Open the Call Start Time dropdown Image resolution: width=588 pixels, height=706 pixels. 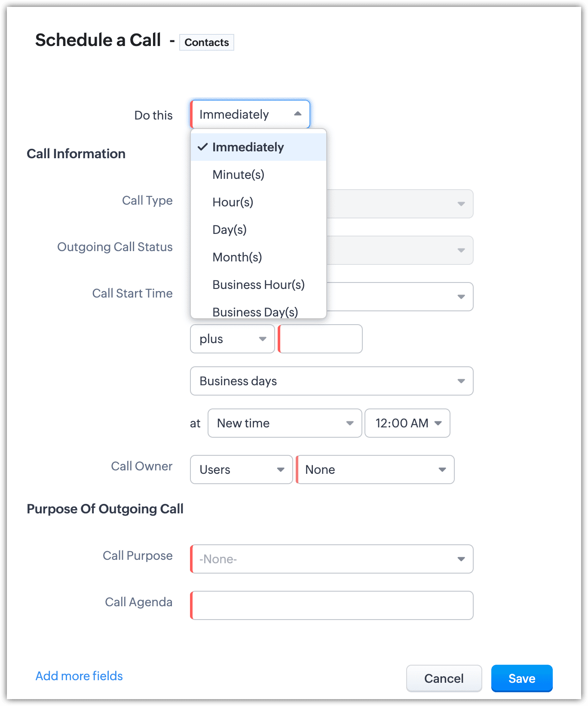pyautogui.click(x=461, y=297)
